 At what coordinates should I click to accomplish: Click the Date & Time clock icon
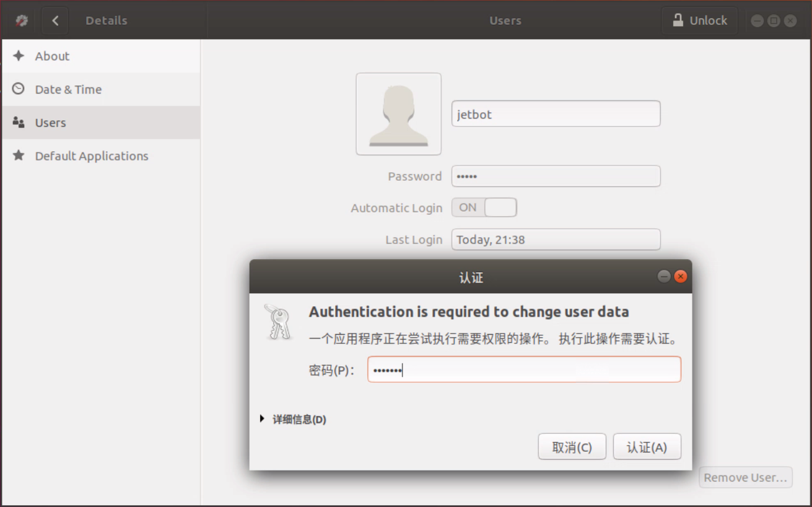point(19,89)
